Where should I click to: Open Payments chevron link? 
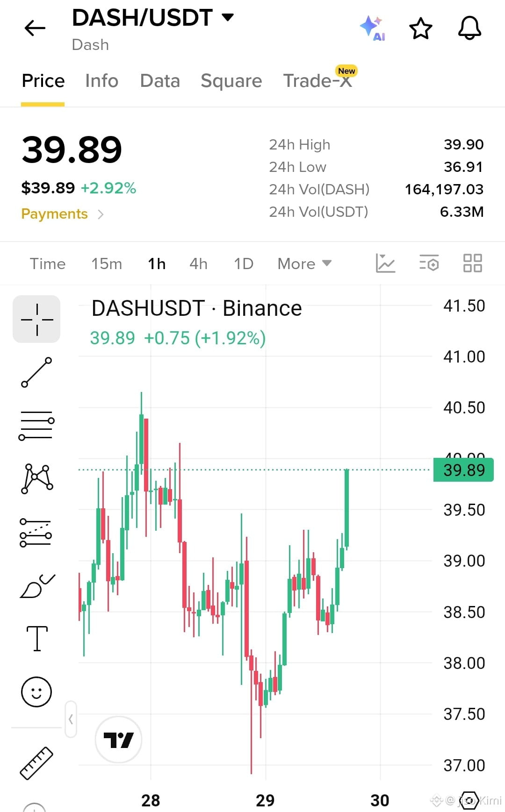click(62, 214)
